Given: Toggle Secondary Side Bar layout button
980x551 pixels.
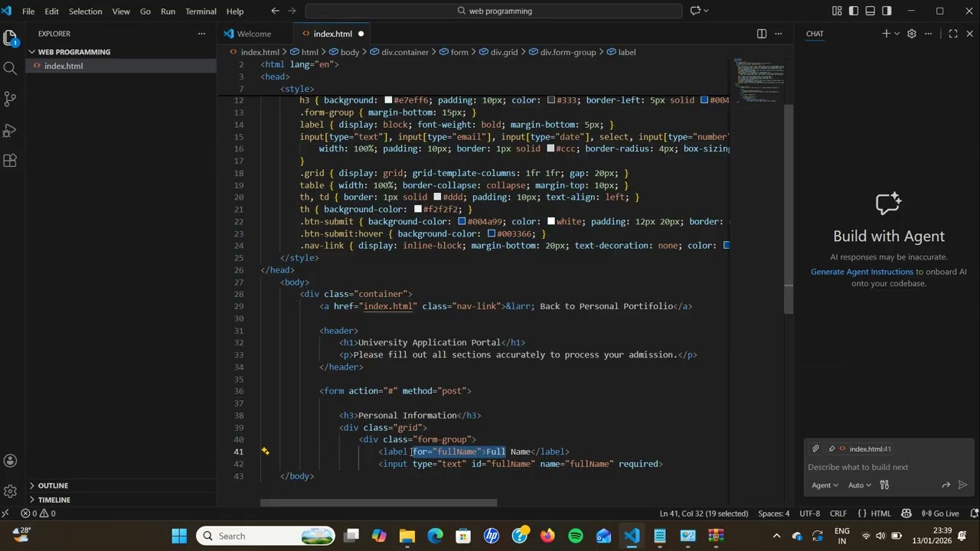Looking at the screenshot, I should tap(887, 11).
